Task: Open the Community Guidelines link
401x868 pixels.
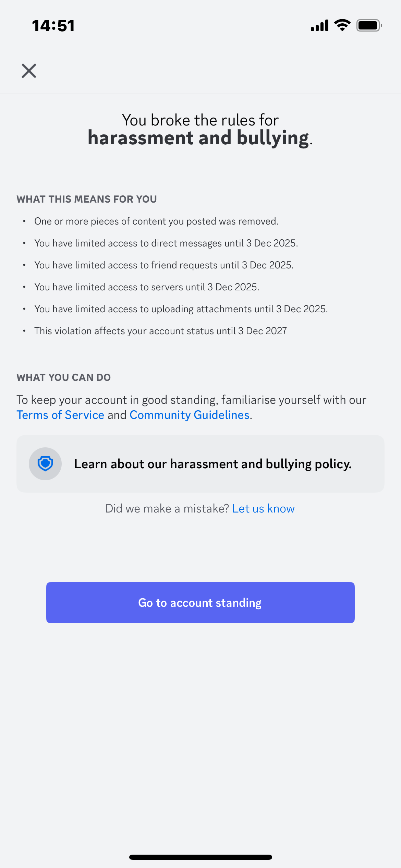Action: click(x=190, y=415)
